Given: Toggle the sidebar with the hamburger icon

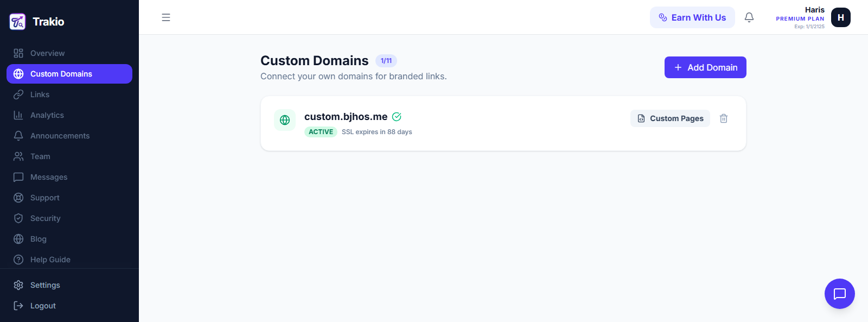Looking at the screenshot, I should pyautogui.click(x=166, y=17).
